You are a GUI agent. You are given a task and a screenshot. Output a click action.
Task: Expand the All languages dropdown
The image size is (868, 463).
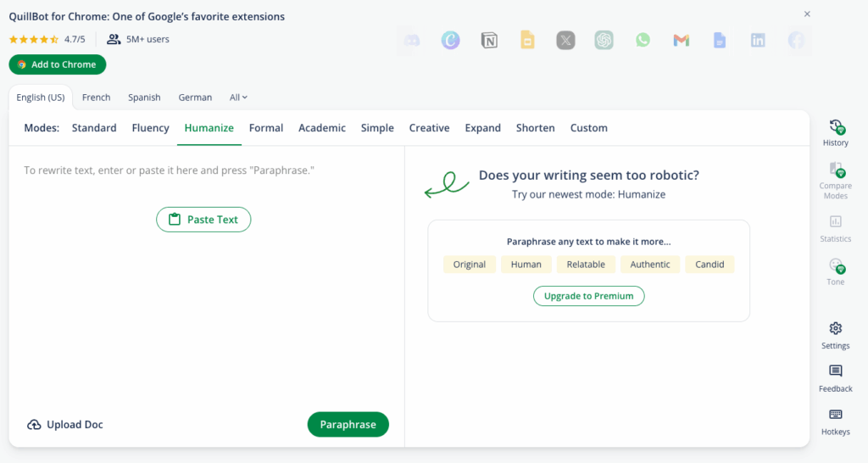(x=238, y=98)
